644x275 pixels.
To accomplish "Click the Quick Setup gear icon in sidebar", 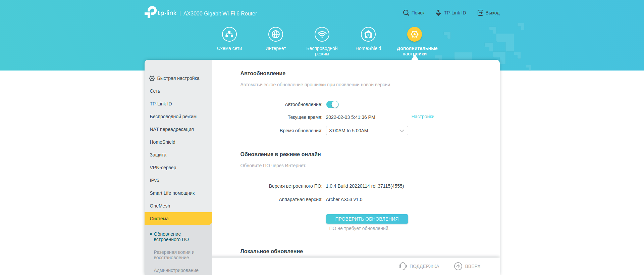I will (x=152, y=78).
